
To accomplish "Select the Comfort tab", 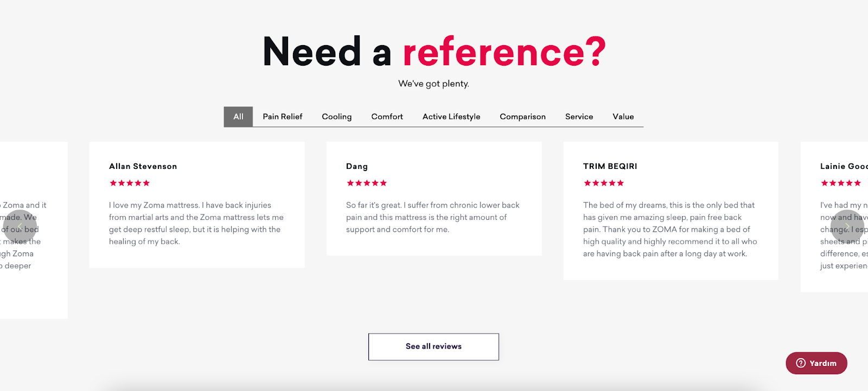I will point(387,117).
